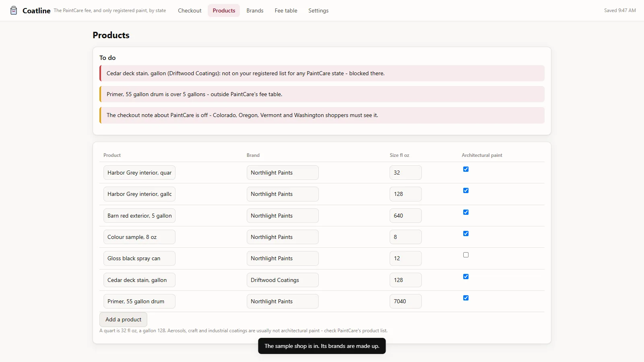
Task: Edit the Barn red exterior product name field
Action: (x=139, y=216)
